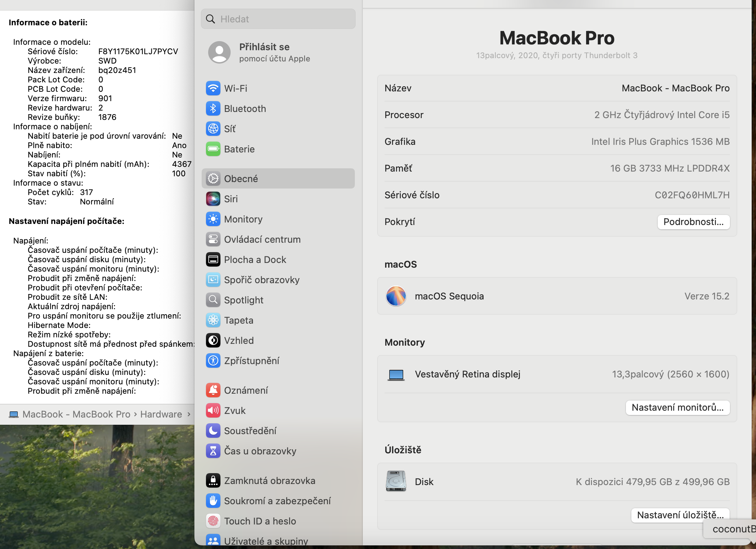
Task: Open Zpřístupnění settings
Action: [x=252, y=361]
